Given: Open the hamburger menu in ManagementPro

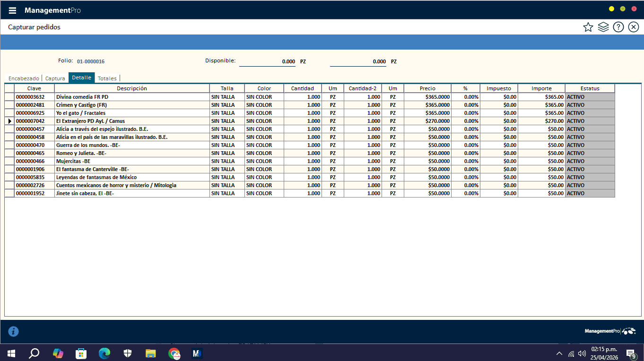Looking at the screenshot, I should 12,10.
